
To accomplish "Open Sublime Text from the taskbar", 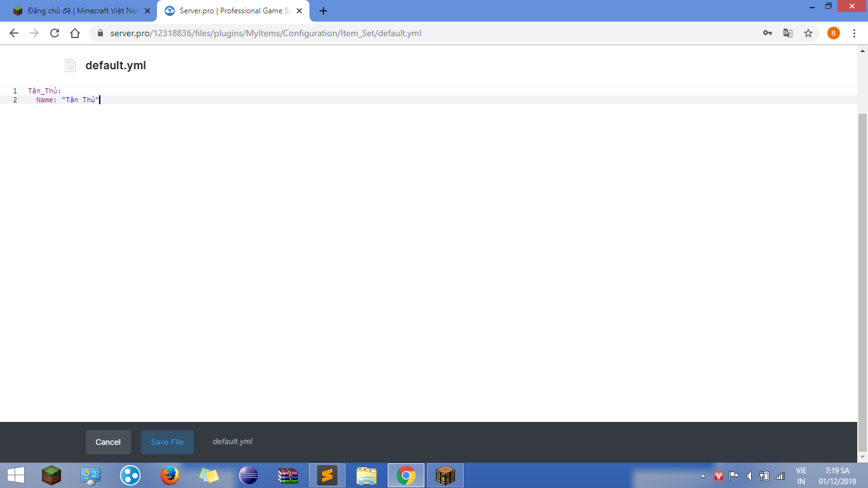I will (x=327, y=475).
